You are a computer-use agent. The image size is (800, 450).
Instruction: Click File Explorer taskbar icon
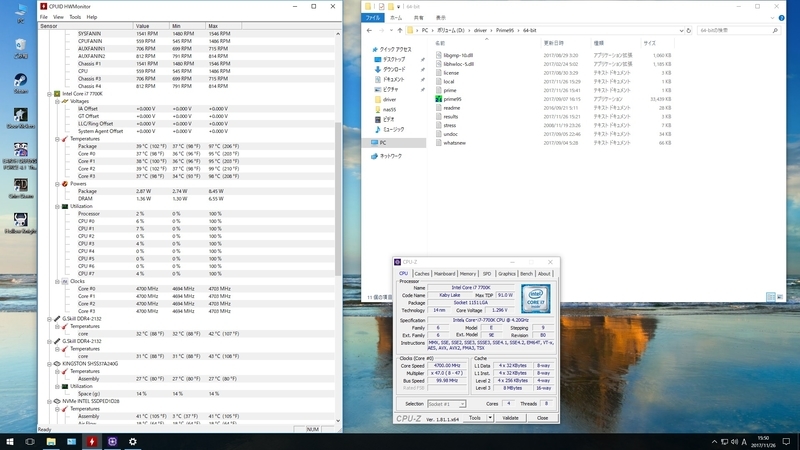[x=51, y=441]
